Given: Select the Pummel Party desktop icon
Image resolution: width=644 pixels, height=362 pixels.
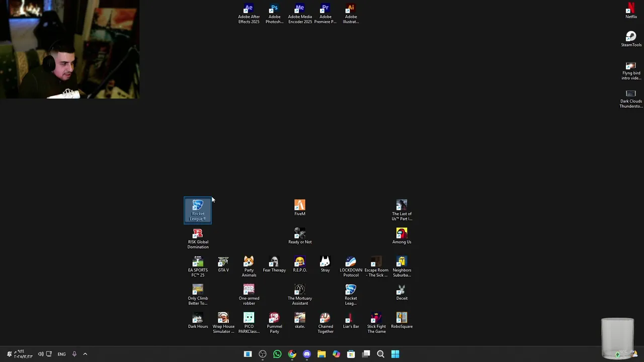Looking at the screenshot, I should coord(274,323).
